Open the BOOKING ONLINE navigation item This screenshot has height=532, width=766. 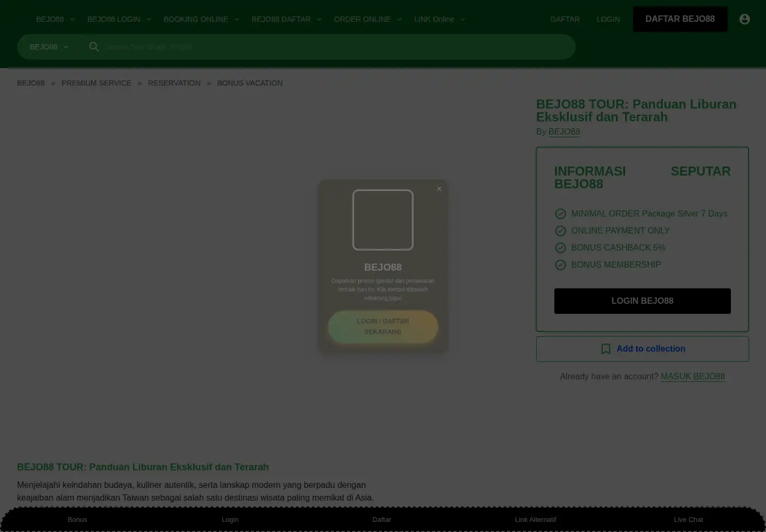(x=196, y=19)
